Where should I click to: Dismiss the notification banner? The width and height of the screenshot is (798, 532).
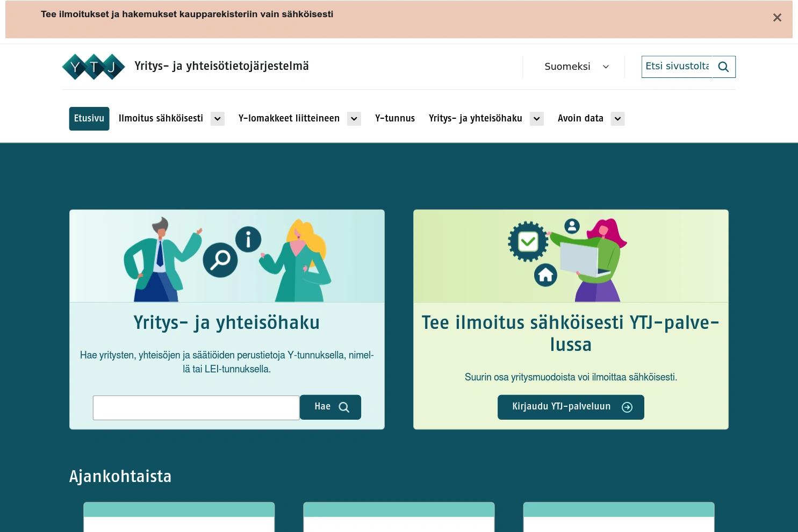[777, 17]
